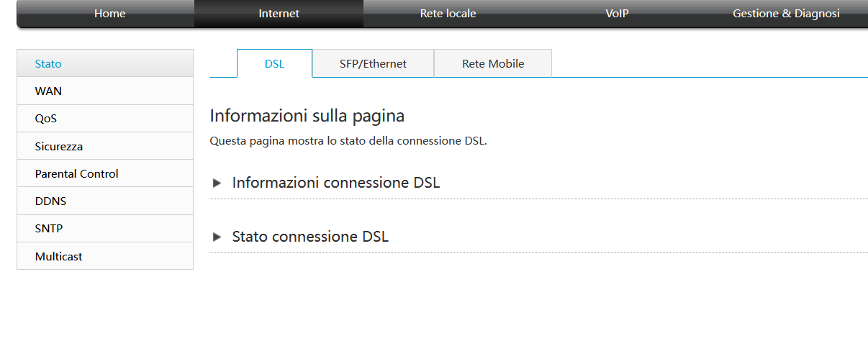Click the Stato connessione DSL heading
Image resolution: width=868 pixels, height=364 pixels.
[x=310, y=237]
